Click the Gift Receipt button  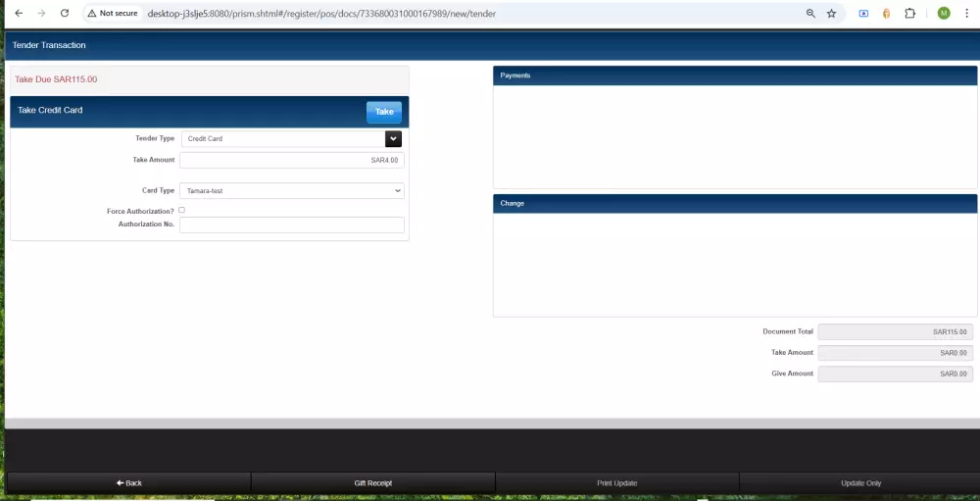373,482
